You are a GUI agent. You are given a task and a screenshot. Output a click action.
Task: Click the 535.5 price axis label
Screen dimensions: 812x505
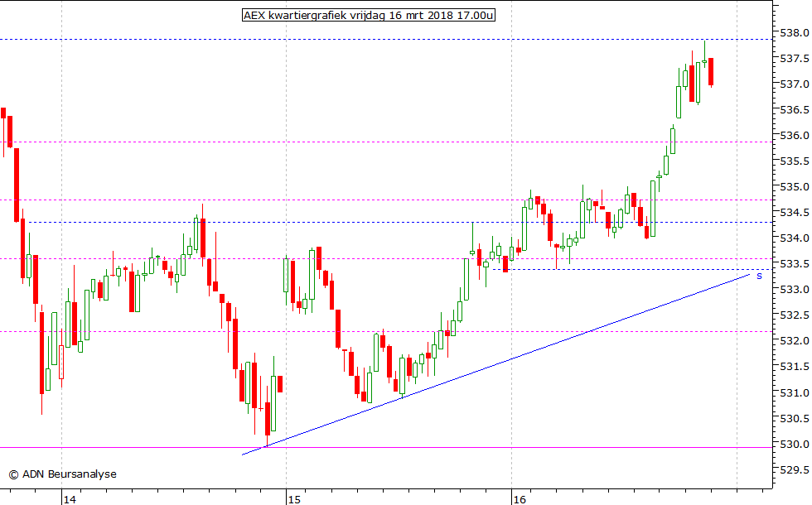795,161
